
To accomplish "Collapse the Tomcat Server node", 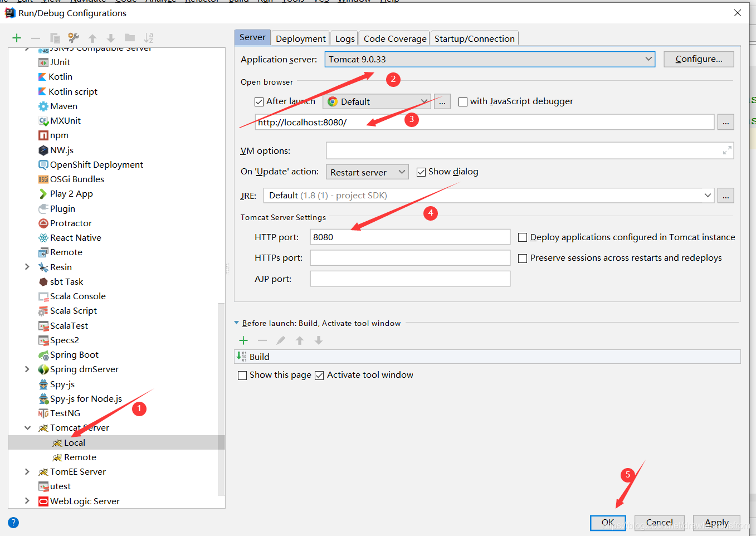I will pyautogui.click(x=27, y=428).
